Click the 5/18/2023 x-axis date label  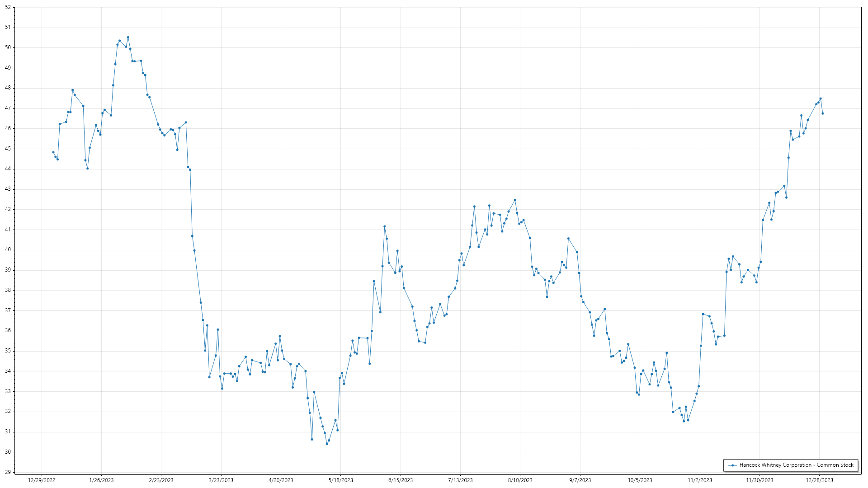point(340,480)
